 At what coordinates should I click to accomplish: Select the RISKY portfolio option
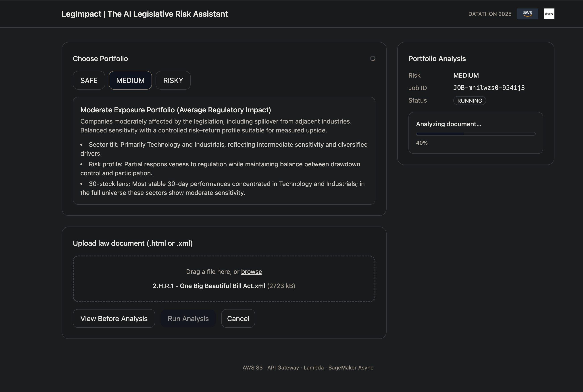click(x=173, y=80)
